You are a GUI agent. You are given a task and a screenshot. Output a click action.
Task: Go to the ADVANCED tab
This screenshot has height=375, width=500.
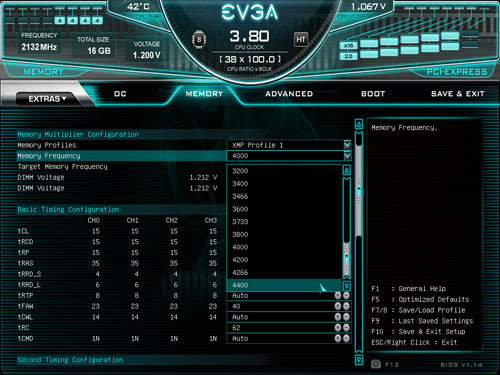289,94
